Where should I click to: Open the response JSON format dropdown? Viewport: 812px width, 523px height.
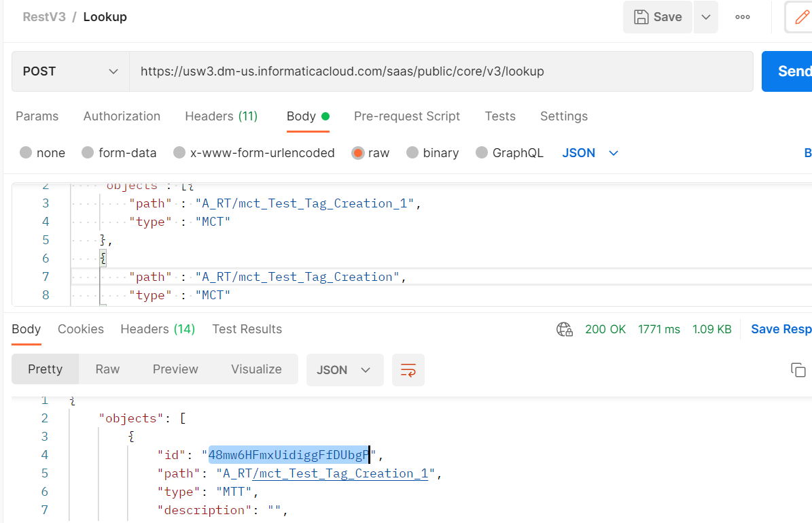coord(345,370)
